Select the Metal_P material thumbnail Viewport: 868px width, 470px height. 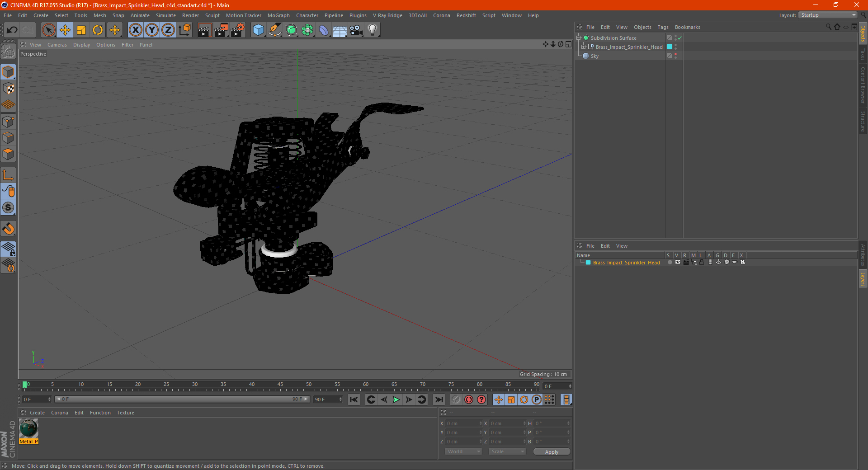click(x=28, y=428)
